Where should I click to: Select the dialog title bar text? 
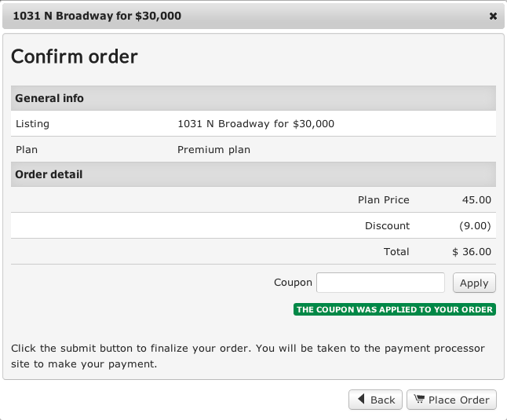[x=97, y=16]
